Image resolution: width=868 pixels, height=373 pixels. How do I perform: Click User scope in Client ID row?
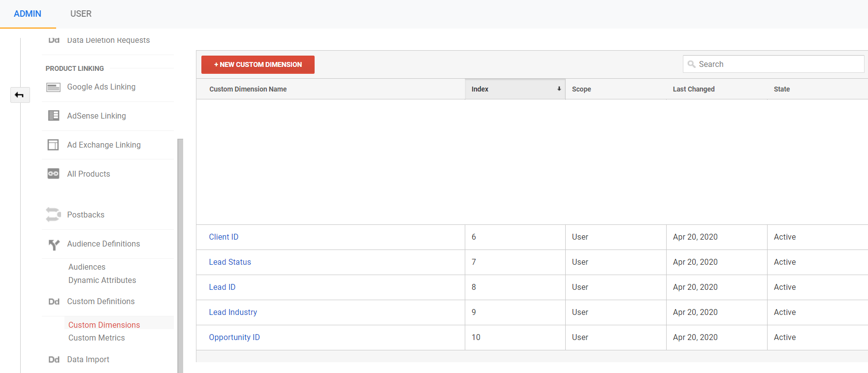580,237
